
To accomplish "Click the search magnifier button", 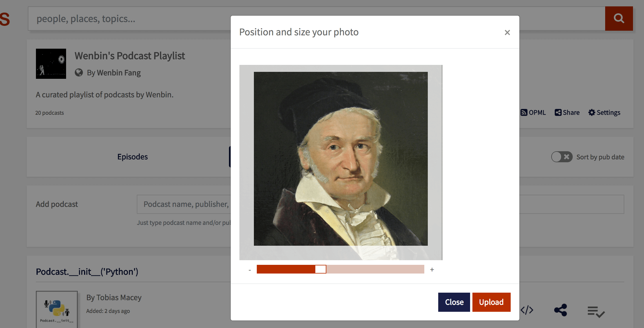I will coord(619,19).
